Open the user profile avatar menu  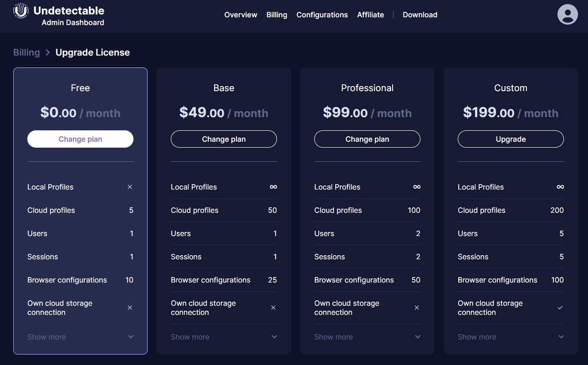coord(568,14)
